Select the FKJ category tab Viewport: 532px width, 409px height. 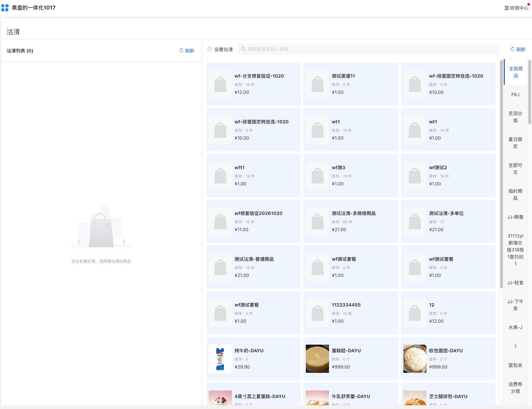(515, 95)
